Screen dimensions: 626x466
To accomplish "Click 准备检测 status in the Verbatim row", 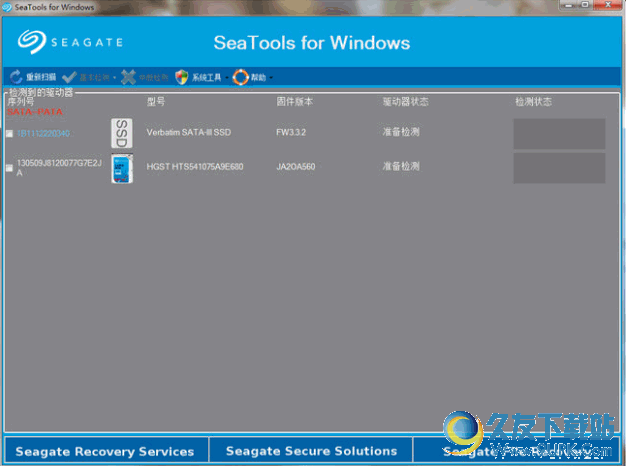I will [401, 132].
